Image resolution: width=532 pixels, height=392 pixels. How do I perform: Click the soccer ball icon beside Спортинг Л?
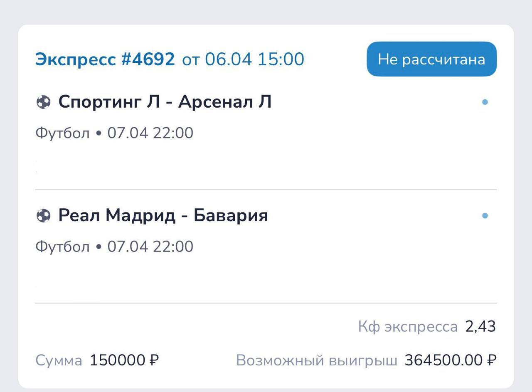click(x=43, y=102)
